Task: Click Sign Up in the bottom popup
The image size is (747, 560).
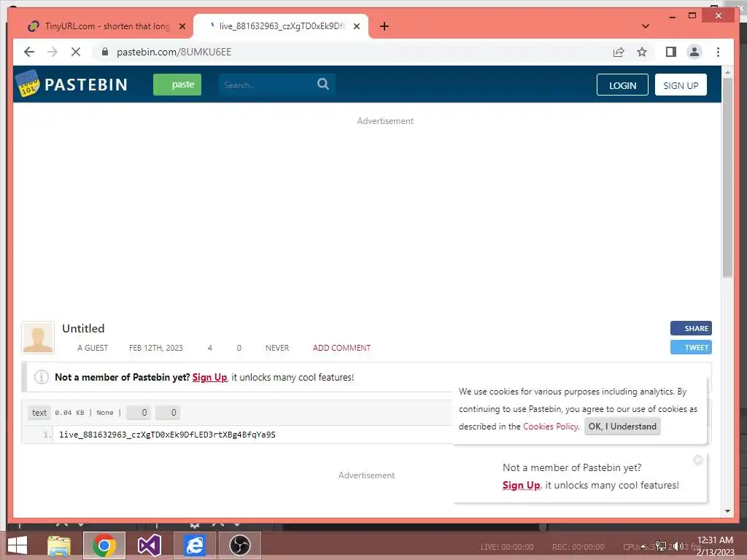Action: (521, 485)
